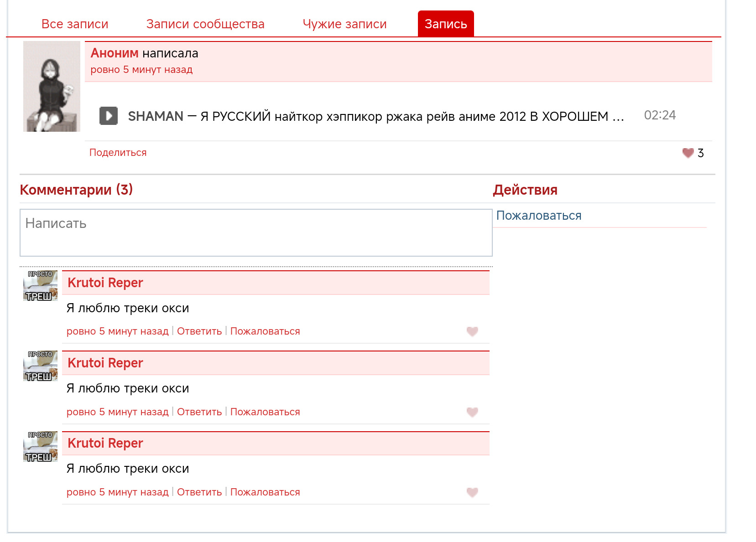Reply to the third comment with Ответить
The height and width of the screenshot is (542, 756).
click(199, 492)
